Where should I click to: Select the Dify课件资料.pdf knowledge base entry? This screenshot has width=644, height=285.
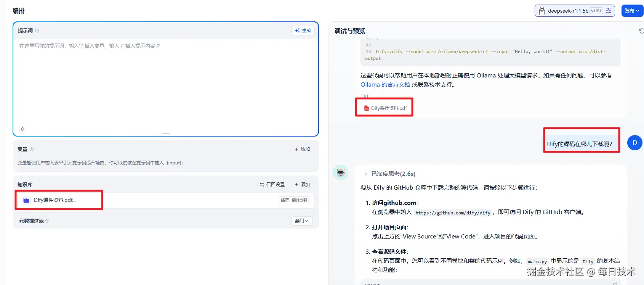point(165,200)
